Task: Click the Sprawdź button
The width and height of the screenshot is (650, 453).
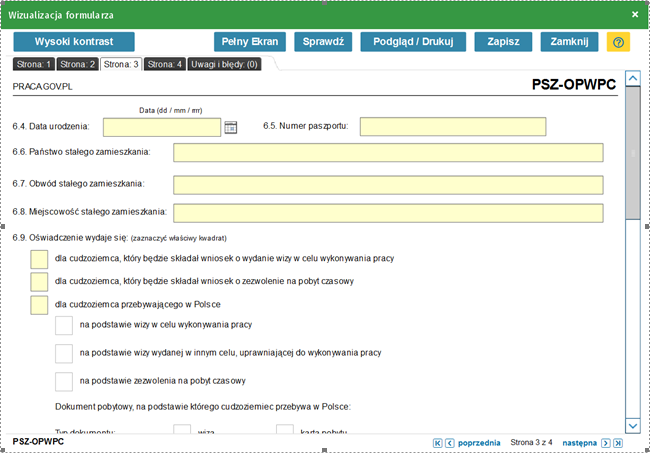Action: [323, 42]
